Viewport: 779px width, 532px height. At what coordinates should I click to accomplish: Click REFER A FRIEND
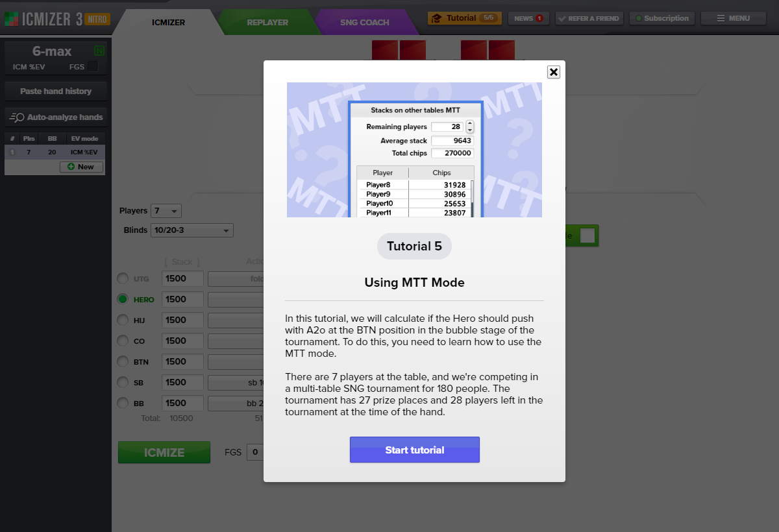pos(589,18)
